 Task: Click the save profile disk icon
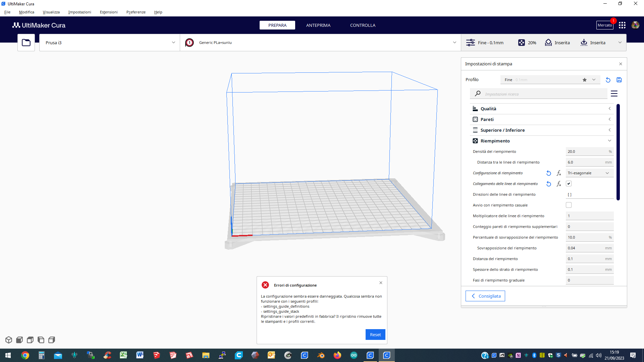point(619,80)
